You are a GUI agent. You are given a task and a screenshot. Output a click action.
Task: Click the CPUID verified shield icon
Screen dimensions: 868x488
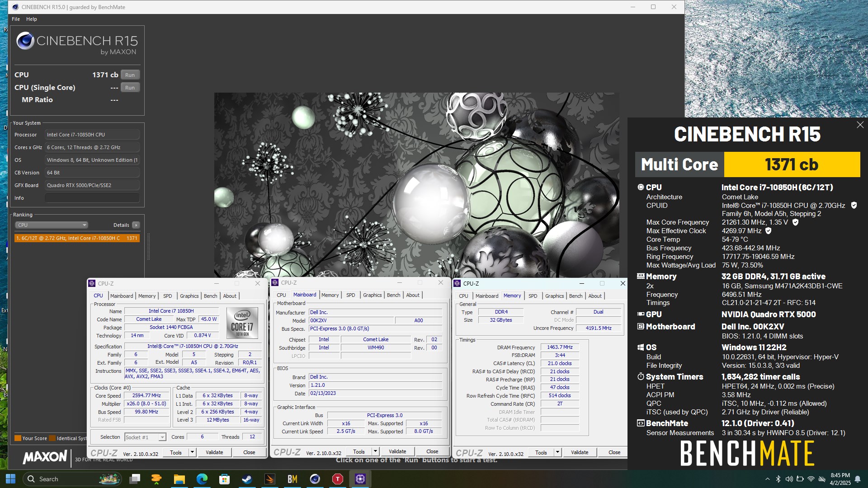click(x=854, y=206)
